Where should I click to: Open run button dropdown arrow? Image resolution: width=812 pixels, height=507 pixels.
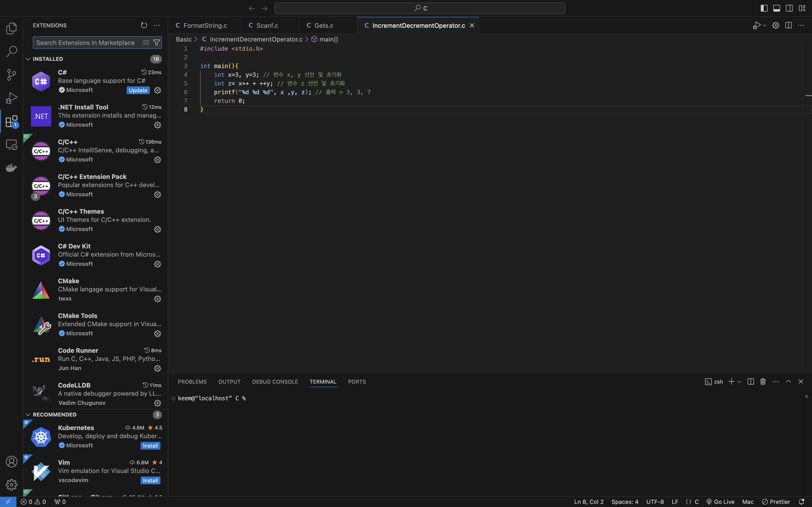pos(765,26)
